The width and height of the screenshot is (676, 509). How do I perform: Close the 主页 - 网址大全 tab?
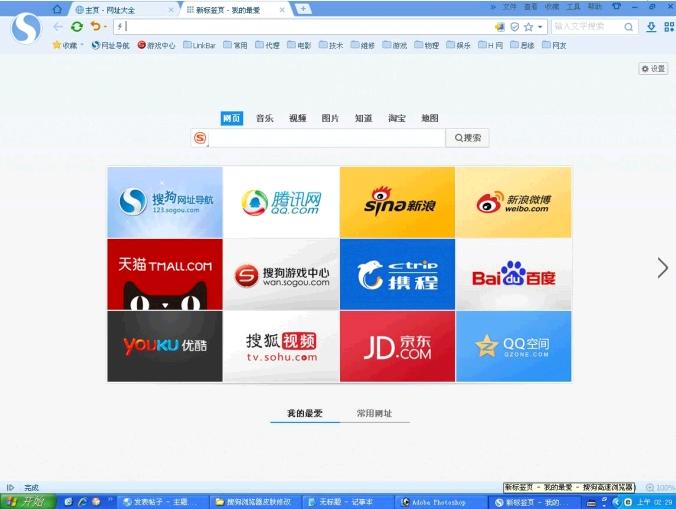(171, 9)
